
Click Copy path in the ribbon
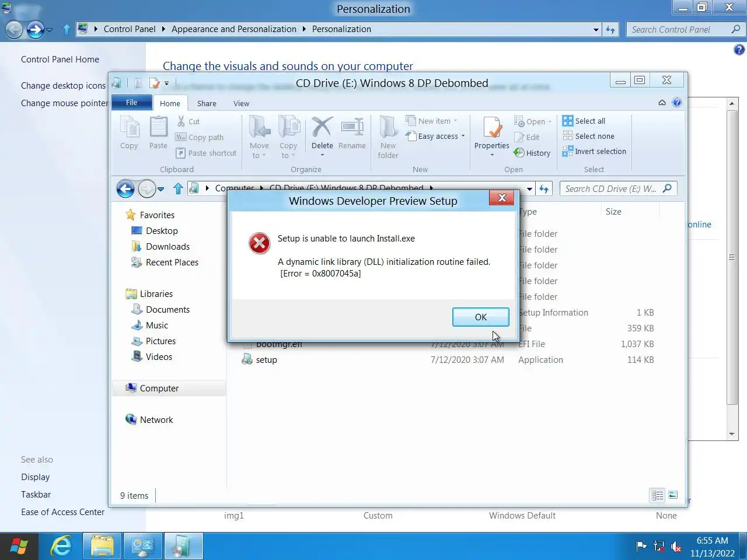click(200, 137)
